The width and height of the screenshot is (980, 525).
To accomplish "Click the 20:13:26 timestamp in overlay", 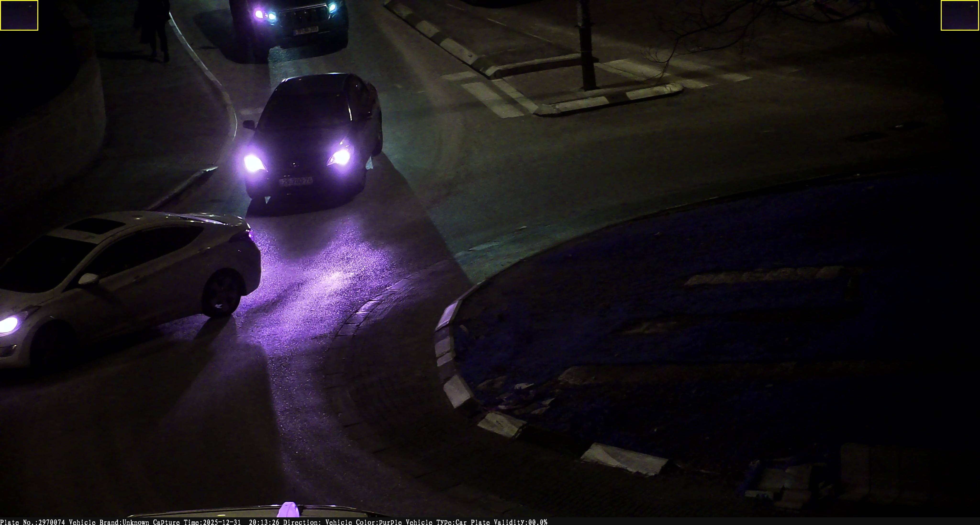I will coord(264,522).
